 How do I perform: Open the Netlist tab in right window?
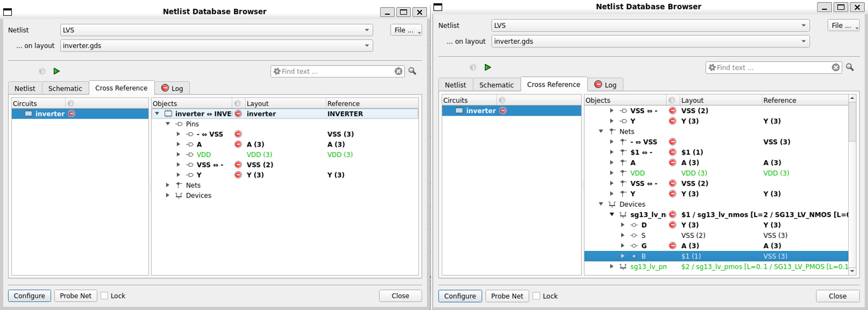pyautogui.click(x=455, y=85)
